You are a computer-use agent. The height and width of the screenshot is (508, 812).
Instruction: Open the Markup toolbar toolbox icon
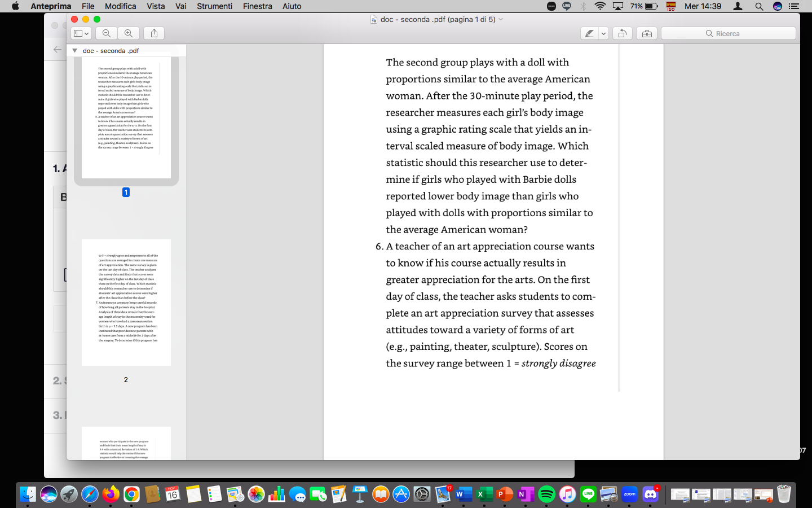pyautogui.click(x=646, y=33)
